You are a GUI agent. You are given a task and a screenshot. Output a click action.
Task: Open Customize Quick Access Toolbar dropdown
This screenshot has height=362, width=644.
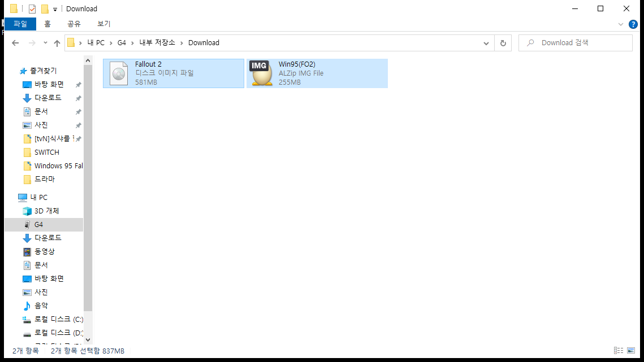click(x=55, y=9)
